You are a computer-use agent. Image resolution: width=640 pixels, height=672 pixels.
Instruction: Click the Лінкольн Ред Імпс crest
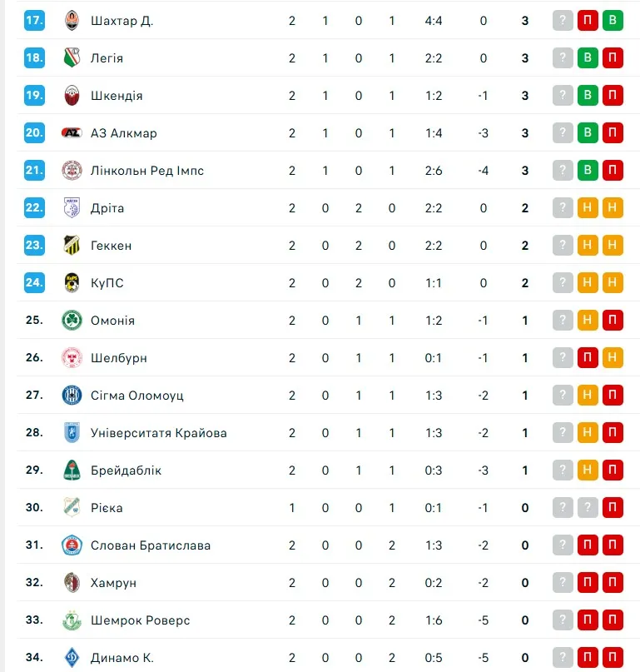72,171
